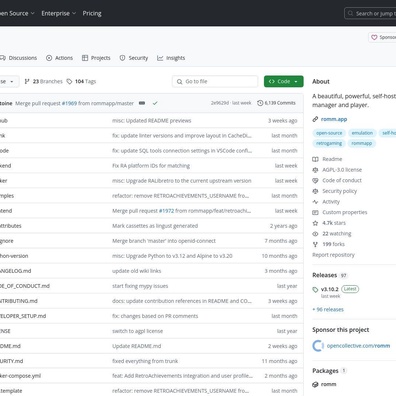Screen dimensions: 396x396
Task: Click the Sponsor heart button
Action: click(x=382, y=37)
